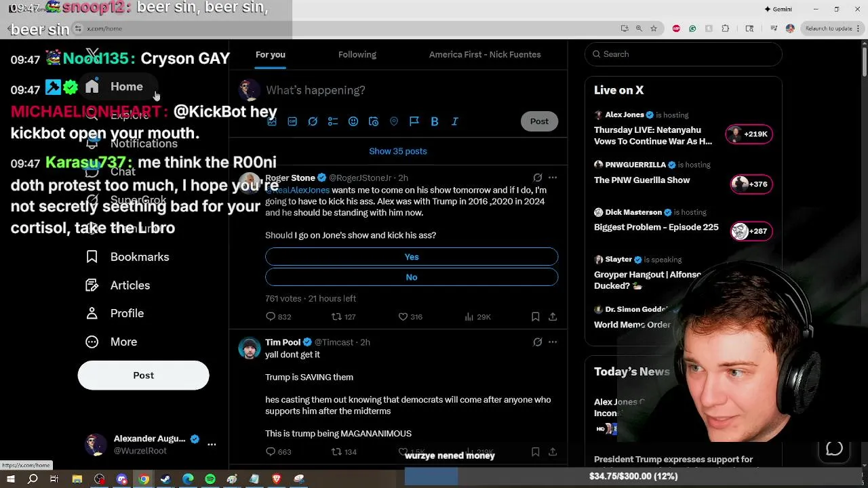868x488 pixels.
Task: Open Bookmarks in the X sidebar
Action: pyautogui.click(x=127, y=257)
